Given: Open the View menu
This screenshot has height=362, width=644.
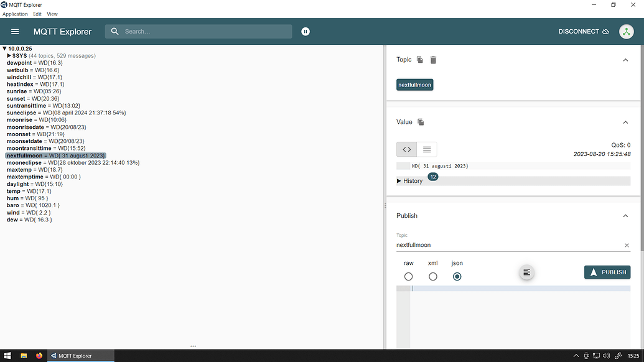Looking at the screenshot, I should coord(52,14).
